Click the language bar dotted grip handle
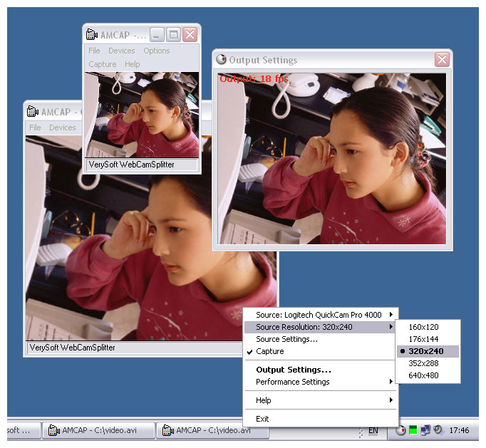Image resolution: width=486 pixels, height=448 pixels. (x=361, y=432)
